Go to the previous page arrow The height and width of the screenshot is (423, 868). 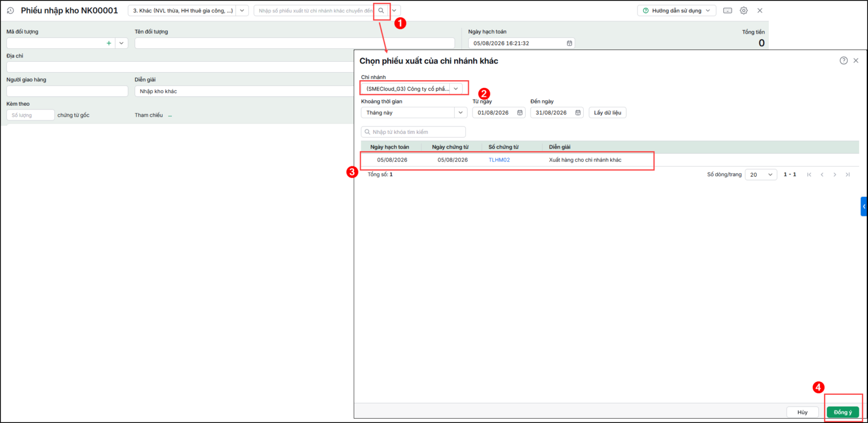(x=822, y=175)
